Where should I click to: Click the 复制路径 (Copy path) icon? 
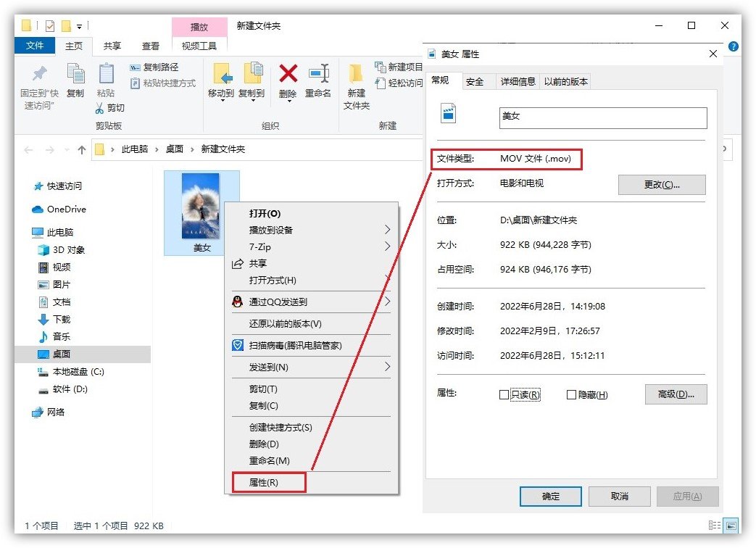coord(135,67)
